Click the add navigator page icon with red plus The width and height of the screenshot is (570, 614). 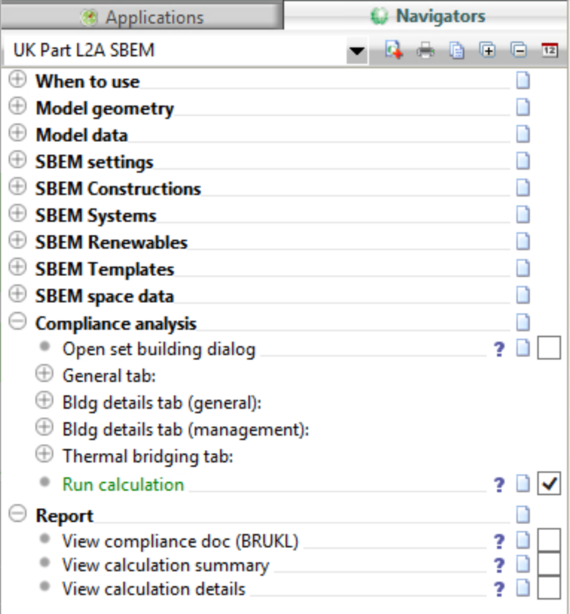pyautogui.click(x=393, y=50)
